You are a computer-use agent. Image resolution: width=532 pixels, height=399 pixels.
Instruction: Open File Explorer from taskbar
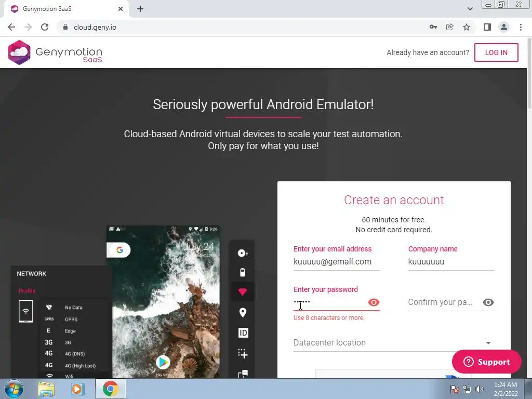pos(46,389)
